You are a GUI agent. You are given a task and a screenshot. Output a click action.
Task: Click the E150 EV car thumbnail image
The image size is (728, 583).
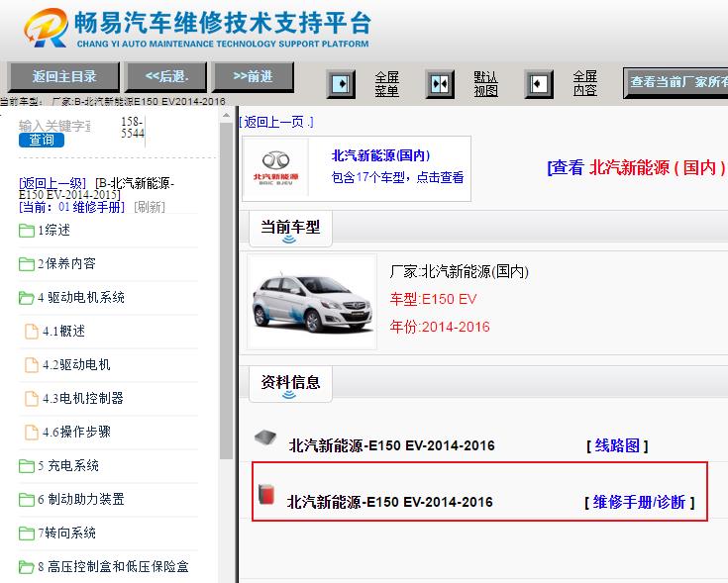(x=312, y=302)
